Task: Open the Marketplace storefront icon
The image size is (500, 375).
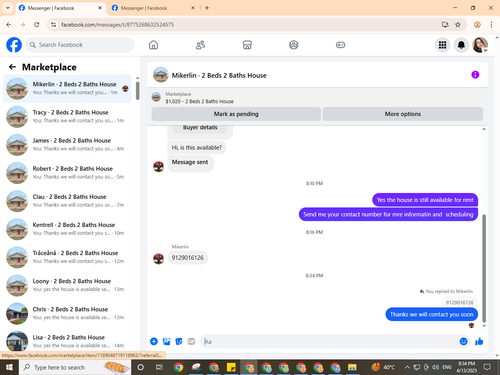Action: (247, 45)
